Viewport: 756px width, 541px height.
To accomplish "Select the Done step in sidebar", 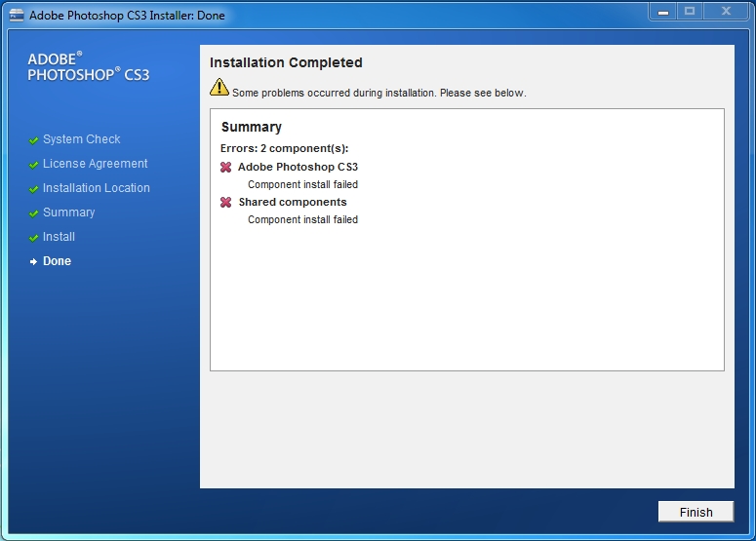I will (x=57, y=261).
